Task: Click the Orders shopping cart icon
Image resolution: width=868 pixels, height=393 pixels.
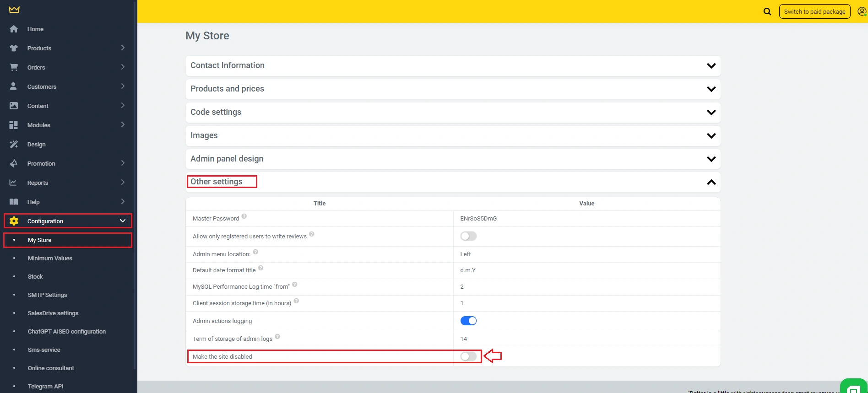Action: [14, 67]
